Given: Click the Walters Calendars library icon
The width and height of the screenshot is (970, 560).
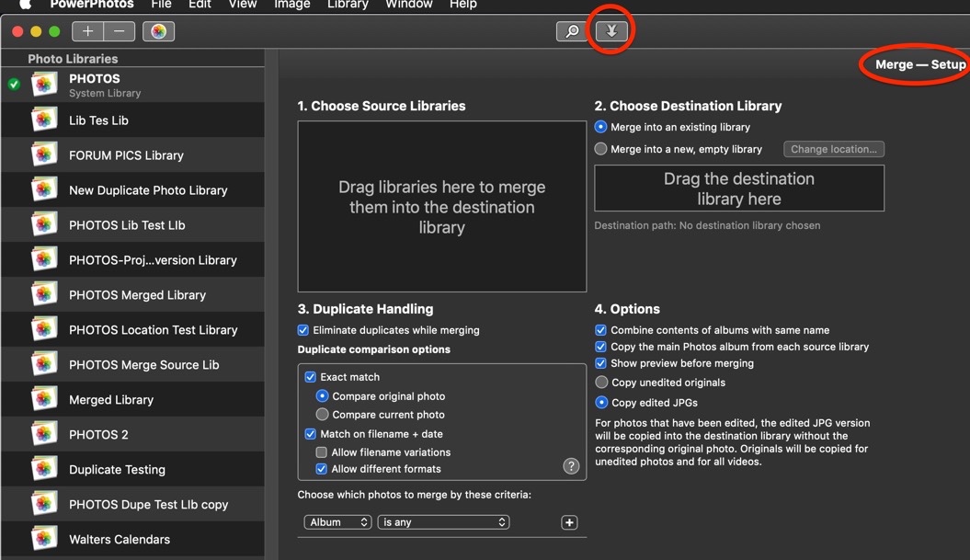Looking at the screenshot, I should 44,539.
